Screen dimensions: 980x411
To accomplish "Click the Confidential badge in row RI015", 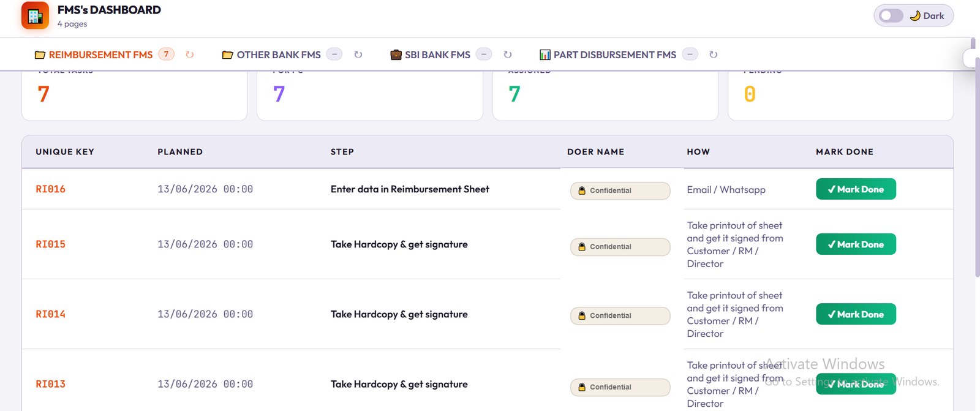I will pyautogui.click(x=620, y=247).
